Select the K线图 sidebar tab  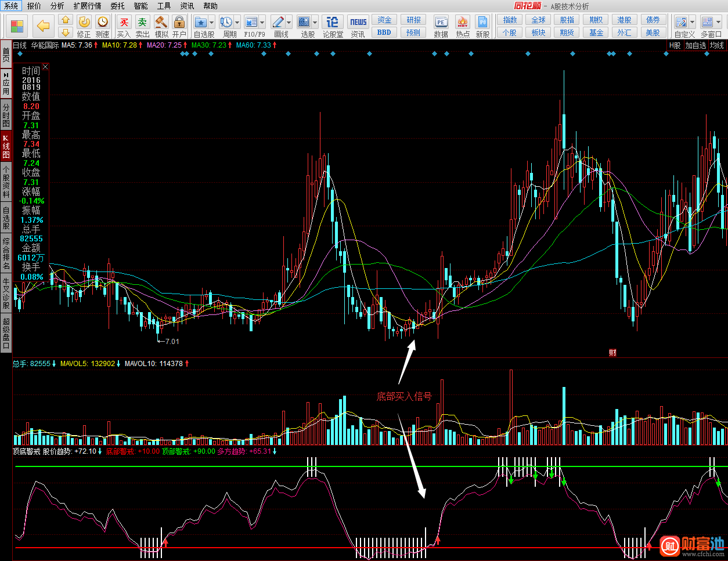6,147
